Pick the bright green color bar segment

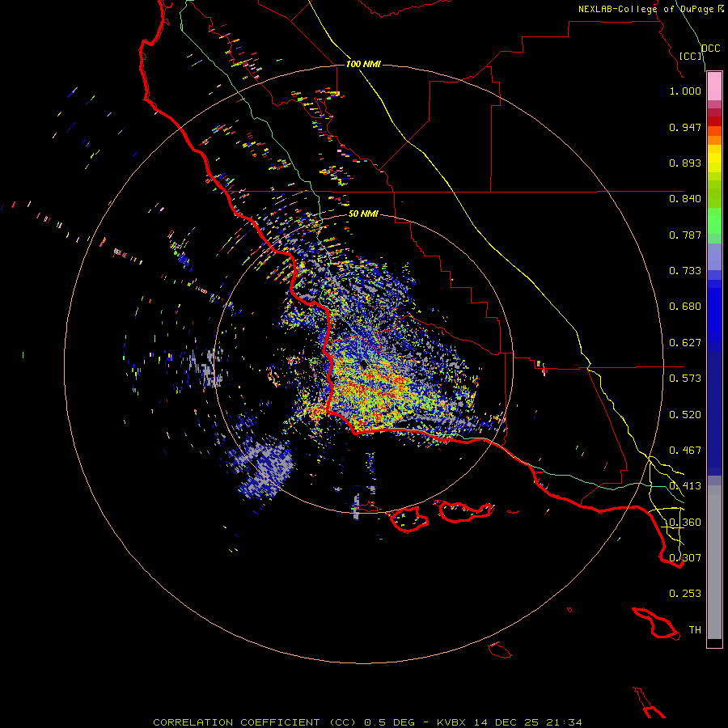click(714, 221)
